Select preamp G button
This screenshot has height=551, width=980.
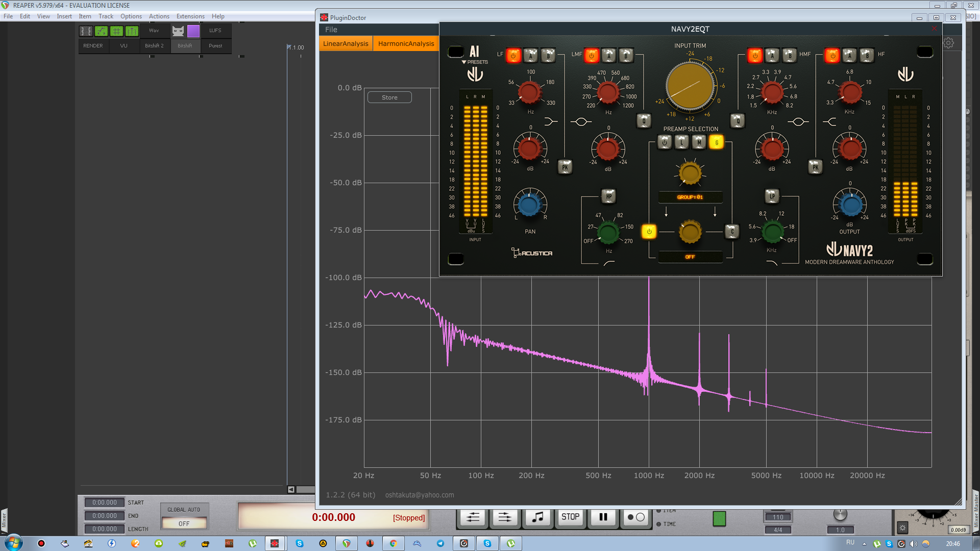717,143
